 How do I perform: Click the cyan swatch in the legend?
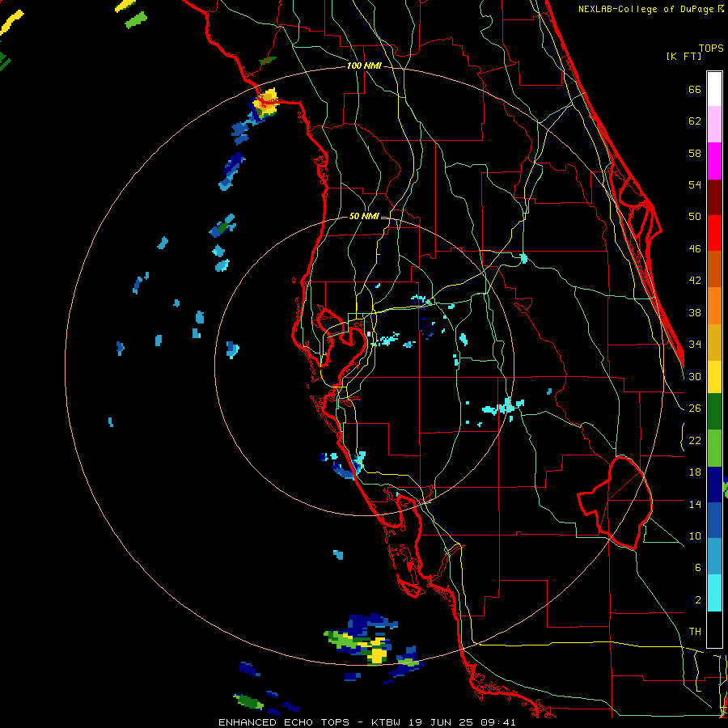pyautogui.click(x=714, y=593)
